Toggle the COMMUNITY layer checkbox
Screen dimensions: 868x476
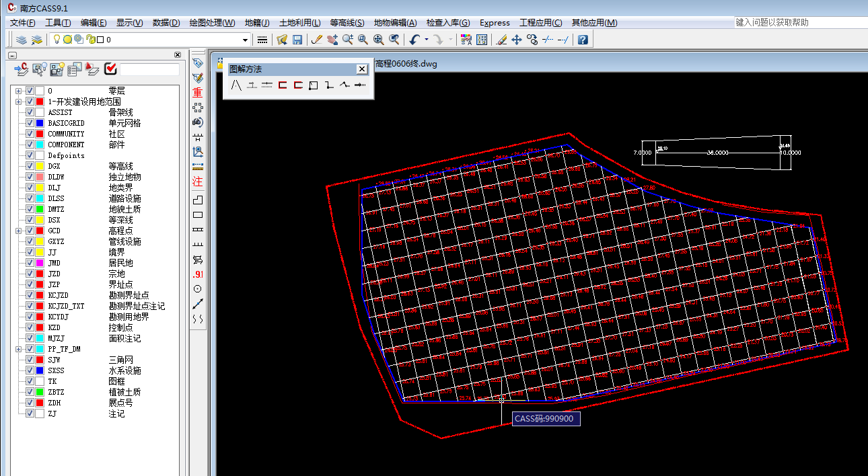(x=30, y=134)
